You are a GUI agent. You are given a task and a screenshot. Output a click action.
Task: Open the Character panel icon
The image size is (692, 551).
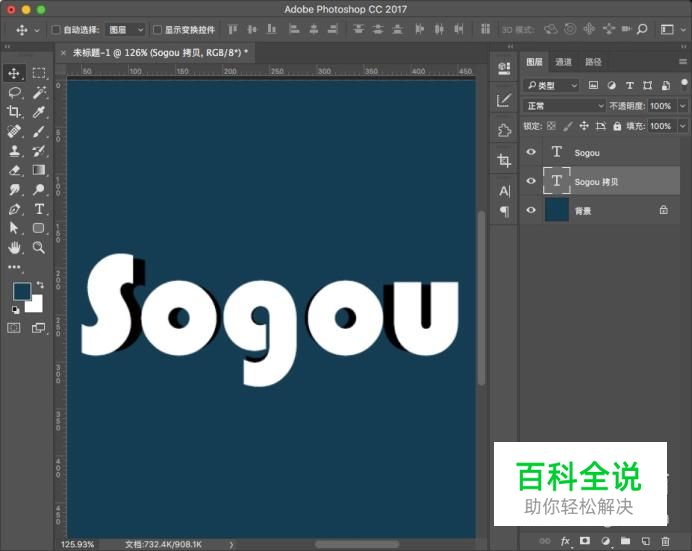[x=504, y=191]
